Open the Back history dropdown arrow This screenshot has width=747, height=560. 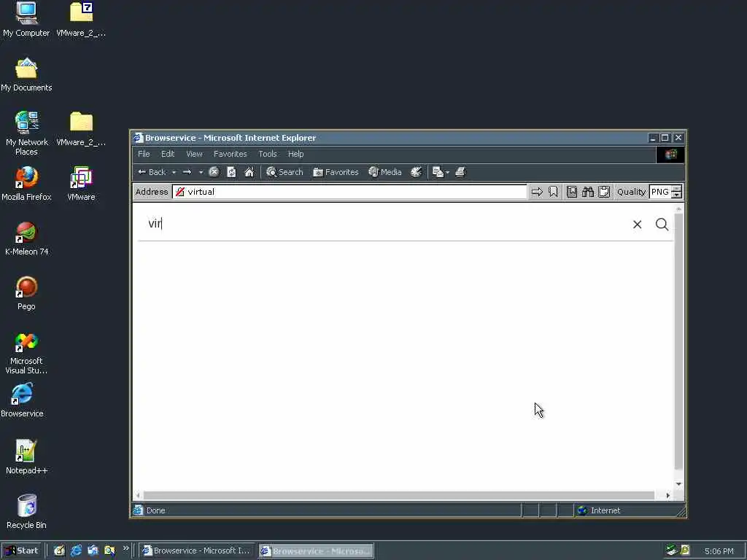coord(174,172)
